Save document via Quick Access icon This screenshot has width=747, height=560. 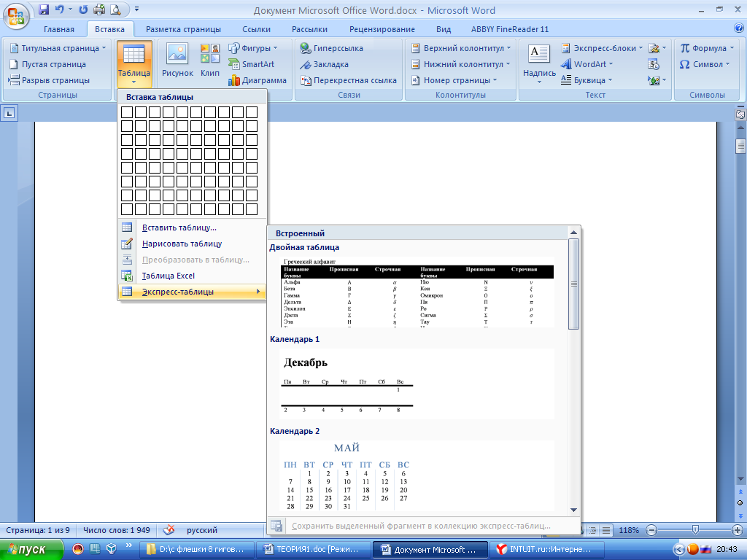coord(44,9)
